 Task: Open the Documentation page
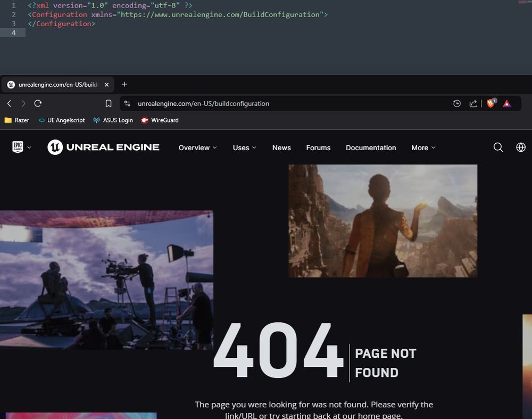pos(371,147)
